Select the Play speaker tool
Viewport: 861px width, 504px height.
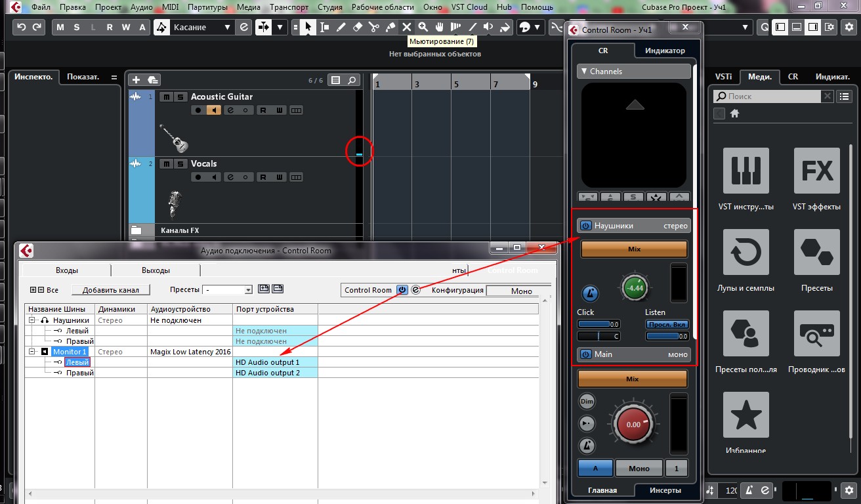(x=489, y=27)
